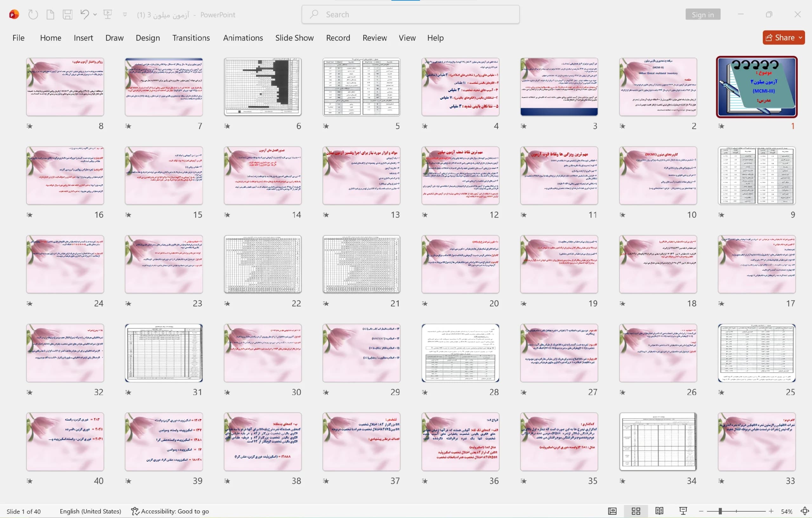The width and height of the screenshot is (812, 518).
Task: Select slide 22 table thumbnail
Action: click(263, 264)
